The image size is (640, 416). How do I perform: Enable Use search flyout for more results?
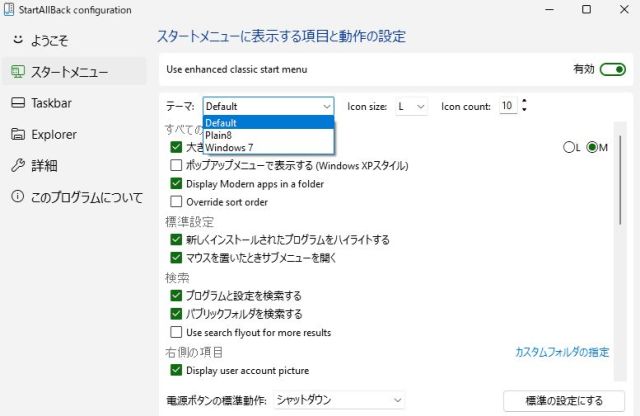click(x=176, y=332)
